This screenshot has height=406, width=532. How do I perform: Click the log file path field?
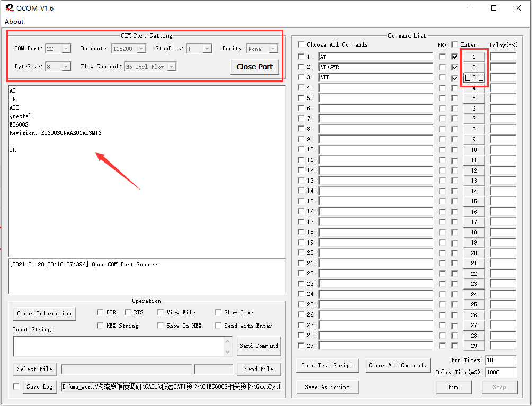(x=171, y=387)
